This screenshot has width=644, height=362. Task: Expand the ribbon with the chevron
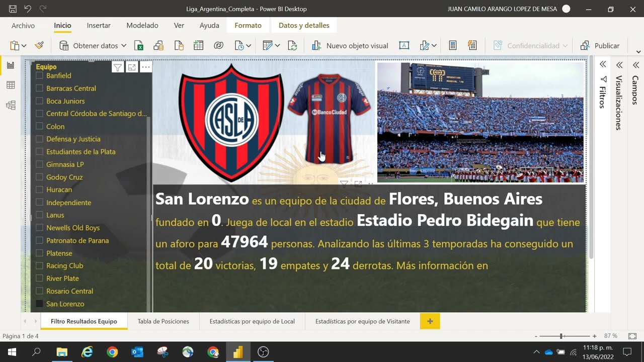coord(638,52)
